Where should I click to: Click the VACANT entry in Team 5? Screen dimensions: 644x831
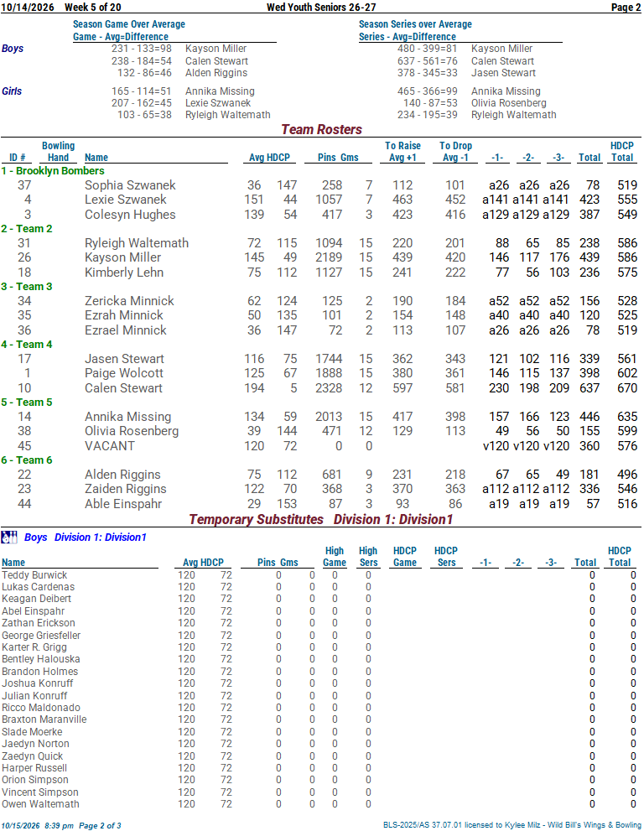pyautogui.click(x=110, y=446)
